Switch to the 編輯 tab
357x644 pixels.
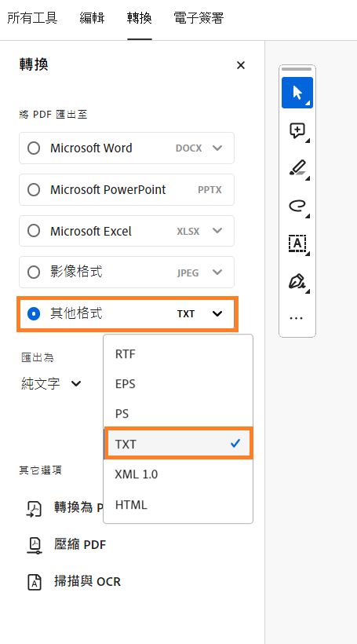click(93, 18)
